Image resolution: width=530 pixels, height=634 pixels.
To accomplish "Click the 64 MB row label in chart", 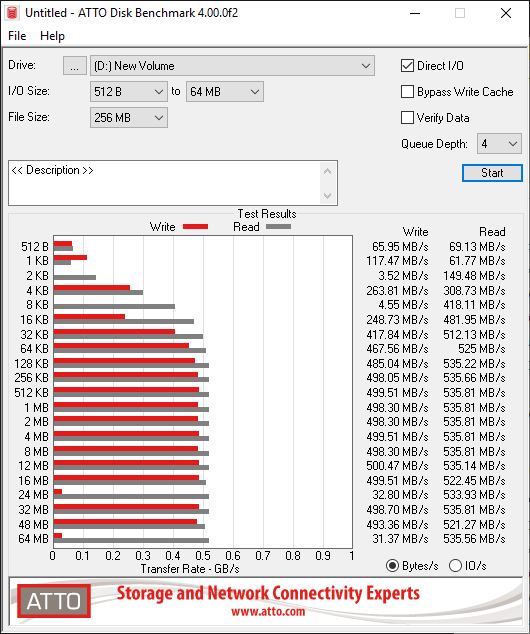I will [33, 539].
